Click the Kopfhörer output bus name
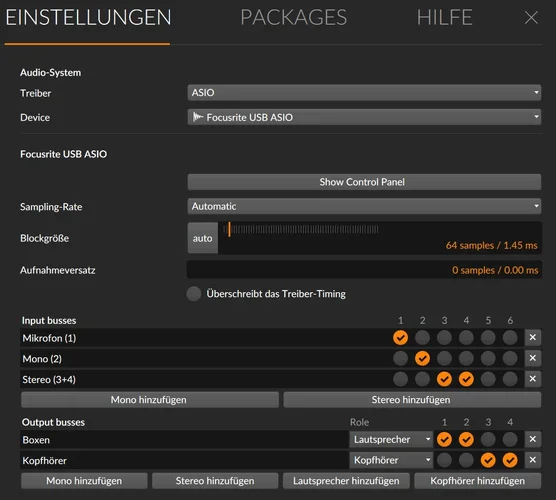 pos(44,460)
